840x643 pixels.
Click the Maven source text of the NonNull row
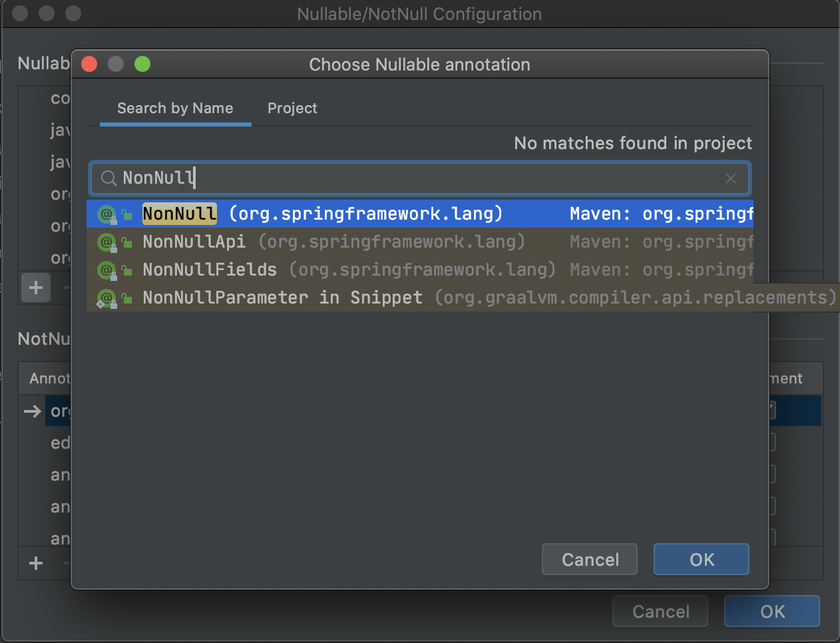click(662, 214)
